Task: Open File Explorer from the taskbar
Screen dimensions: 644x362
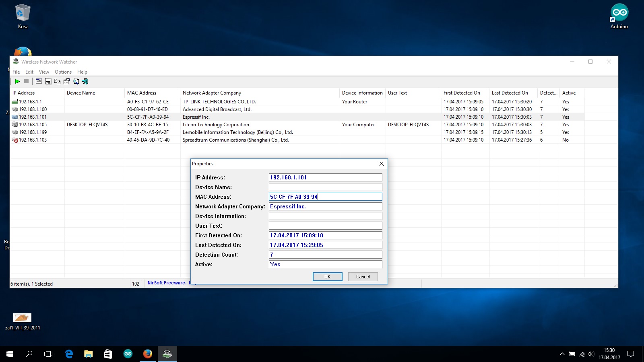Action: point(88,354)
